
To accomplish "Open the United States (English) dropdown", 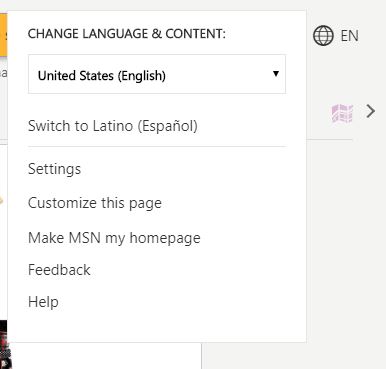I will pyautogui.click(x=157, y=74).
